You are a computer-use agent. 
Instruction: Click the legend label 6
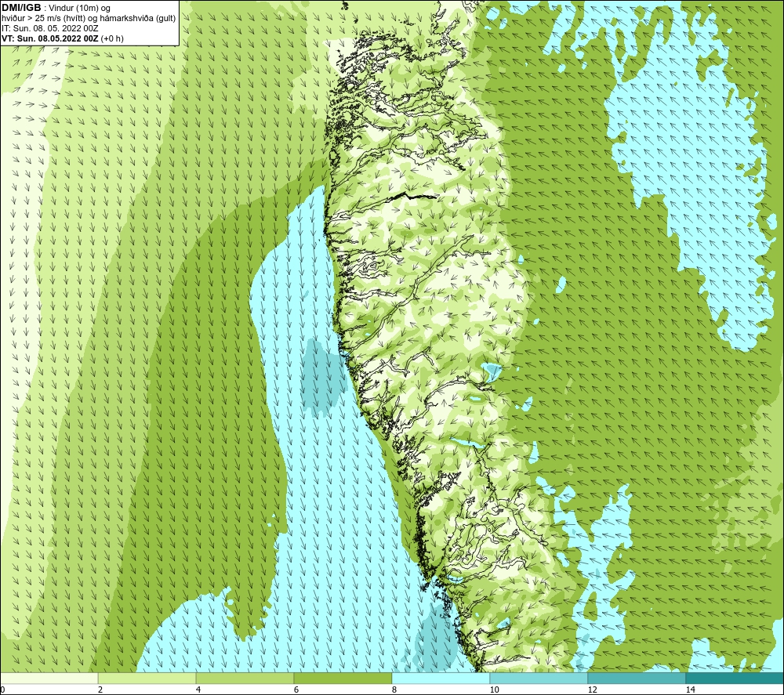(x=296, y=690)
